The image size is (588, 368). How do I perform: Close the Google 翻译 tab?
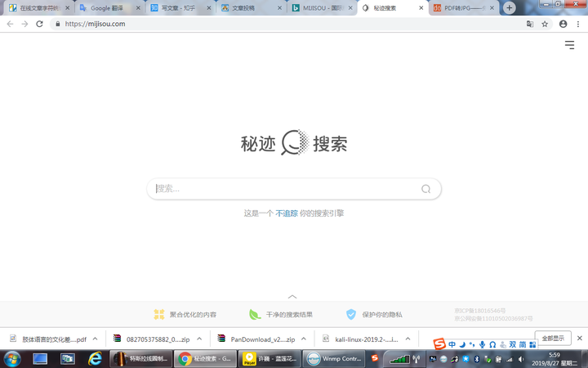point(138,8)
